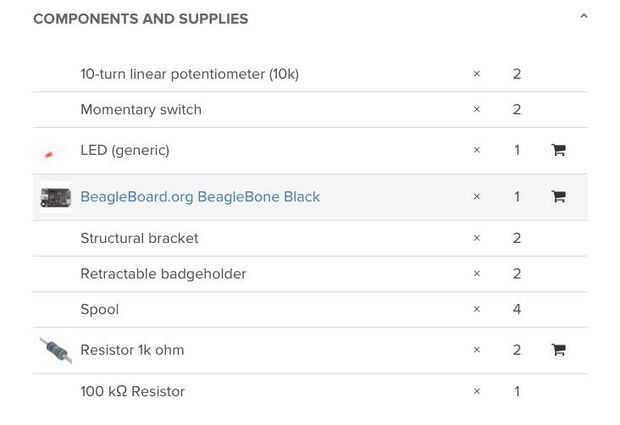The image size is (620, 425).
Task: Select the Structural bracket item
Action: (x=139, y=238)
